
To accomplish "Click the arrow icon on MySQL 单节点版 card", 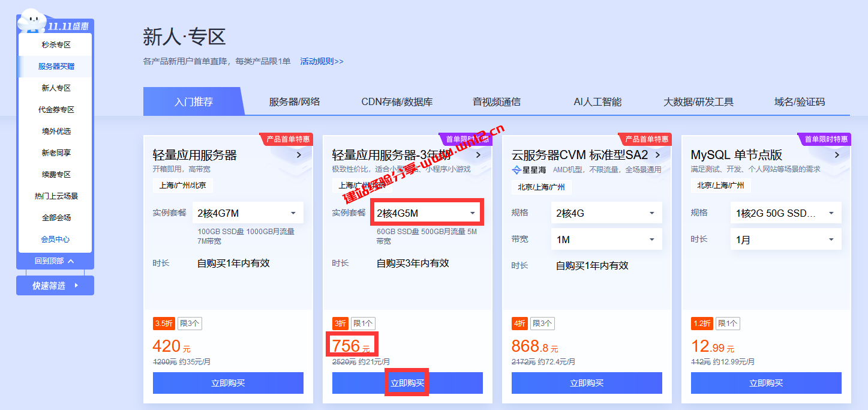I will tap(836, 154).
